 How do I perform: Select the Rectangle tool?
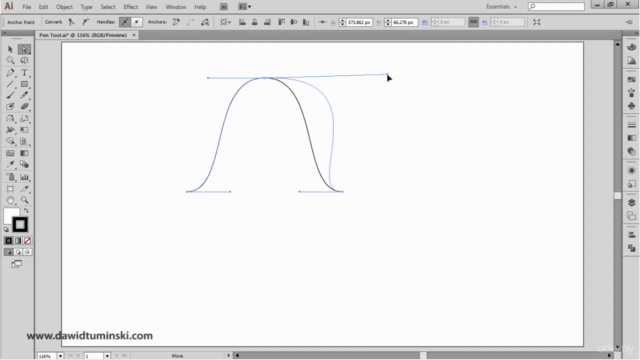[x=24, y=84]
